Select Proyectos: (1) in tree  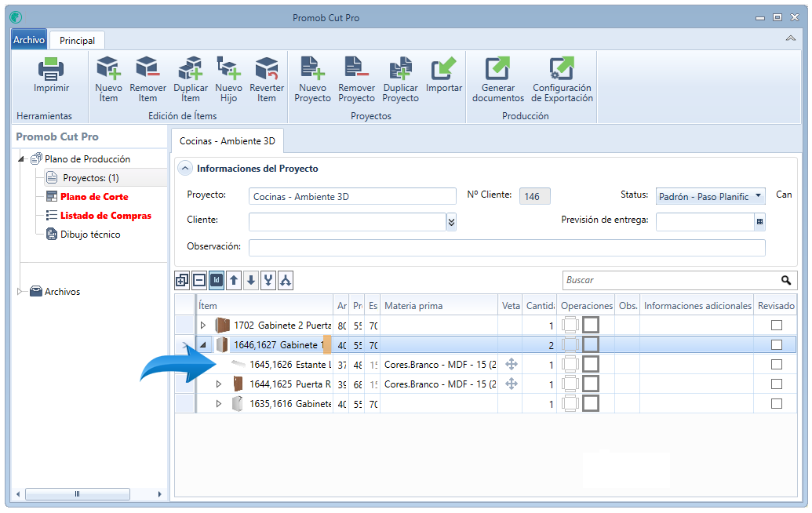point(91,178)
